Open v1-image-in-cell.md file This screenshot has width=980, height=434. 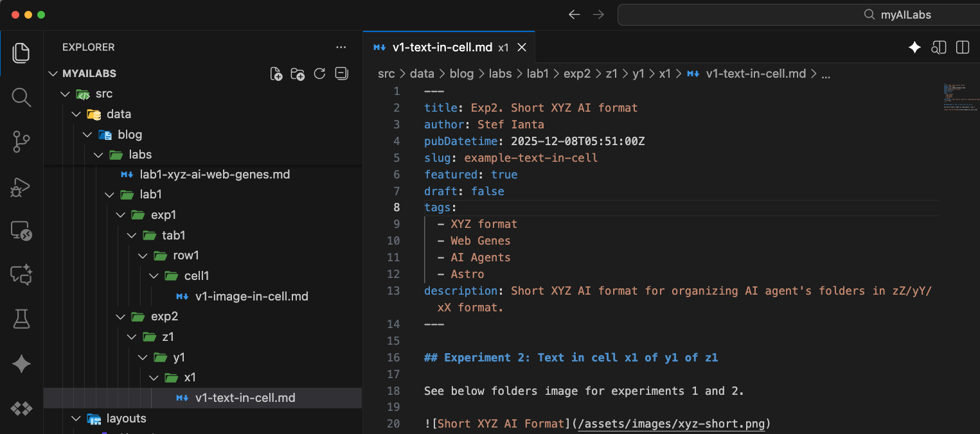coord(251,297)
